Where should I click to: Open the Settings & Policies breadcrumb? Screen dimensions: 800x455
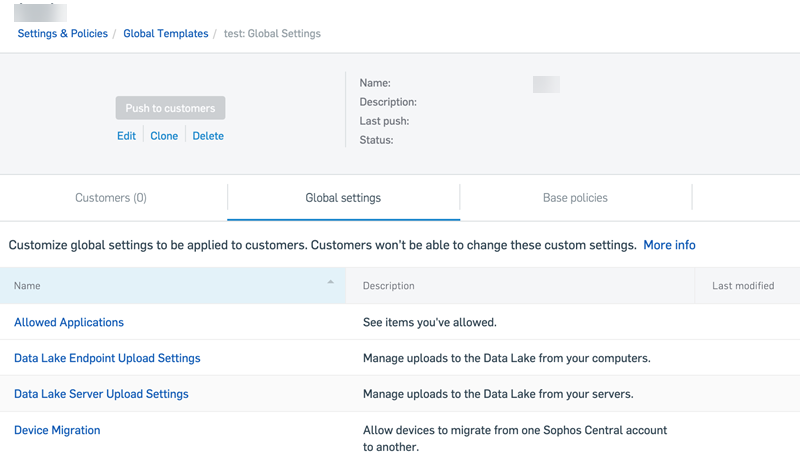coord(64,34)
